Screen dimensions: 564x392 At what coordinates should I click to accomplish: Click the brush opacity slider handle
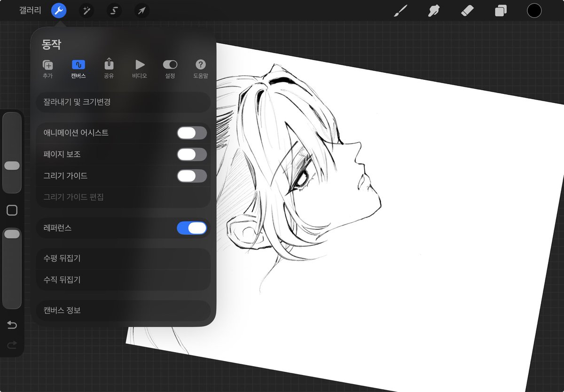(12, 234)
